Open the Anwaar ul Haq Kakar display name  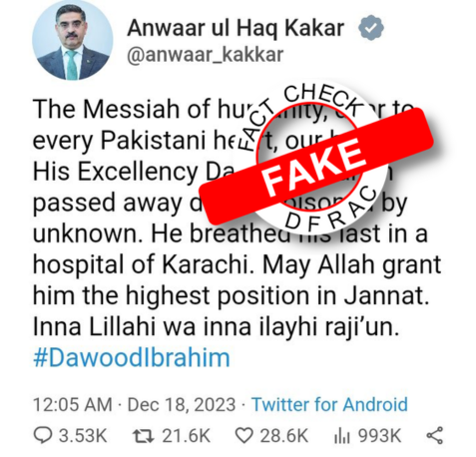coord(236,28)
